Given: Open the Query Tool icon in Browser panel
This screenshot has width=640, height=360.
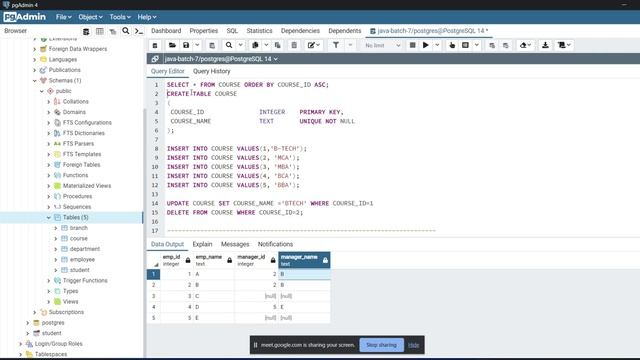Looking at the screenshot, I should click(x=86, y=31).
